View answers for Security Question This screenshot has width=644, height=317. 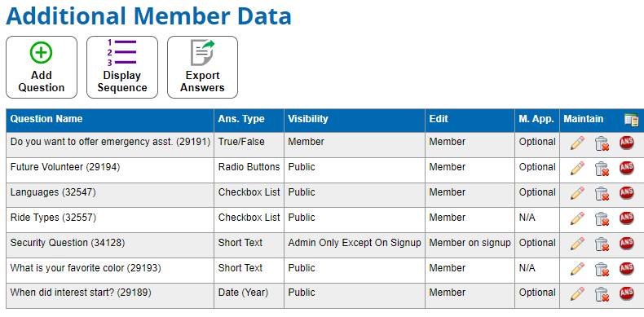pyautogui.click(x=626, y=243)
